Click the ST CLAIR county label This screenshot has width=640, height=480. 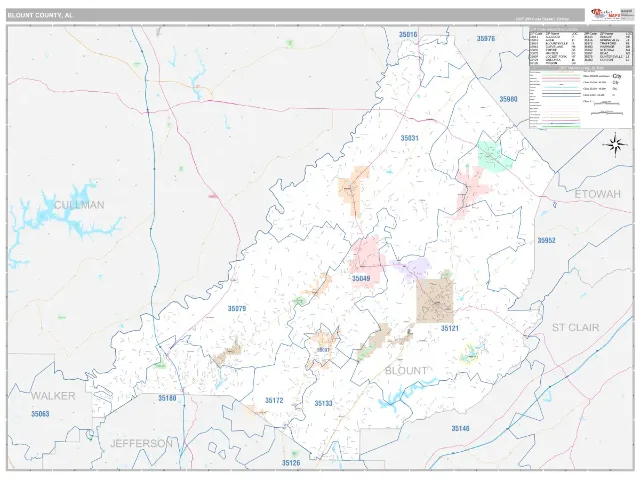(576, 327)
